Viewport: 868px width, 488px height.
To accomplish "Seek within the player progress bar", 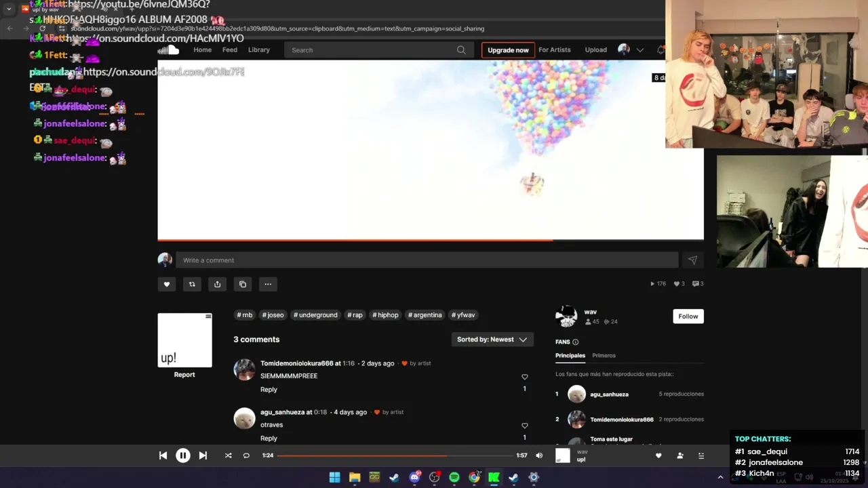I will [395, 455].
